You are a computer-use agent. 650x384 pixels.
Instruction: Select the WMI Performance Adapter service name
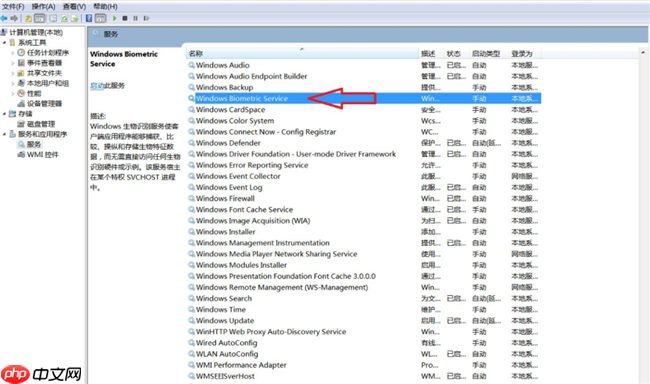point(241,365)
